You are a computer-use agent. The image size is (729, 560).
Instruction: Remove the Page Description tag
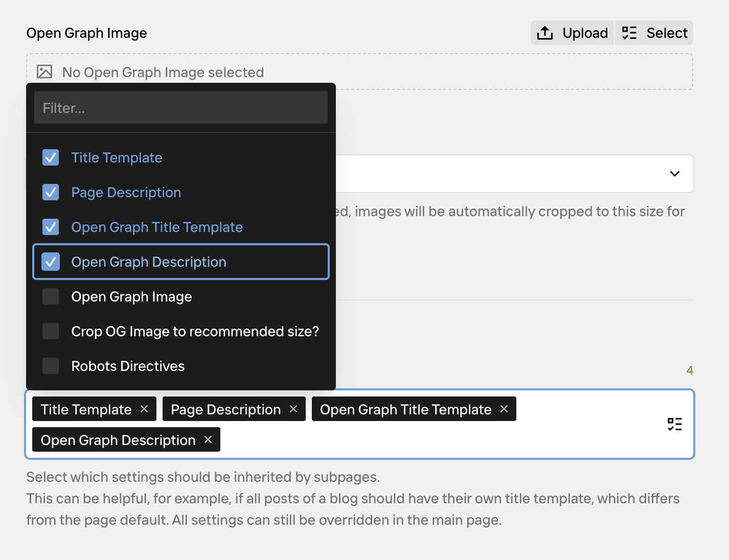pyautogui.click(x=293, y=409)
